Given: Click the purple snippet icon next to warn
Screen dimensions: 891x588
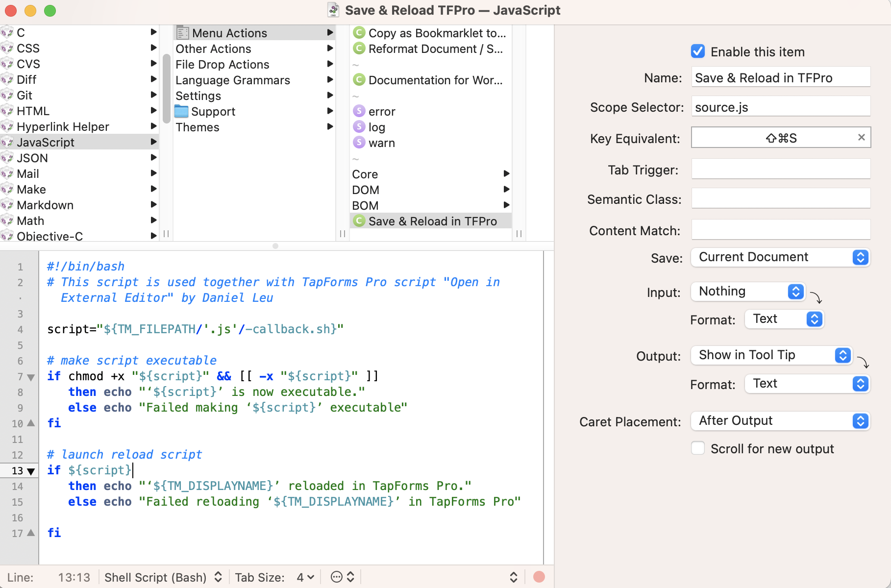Looking at the screenshot, I should (359, 143).
